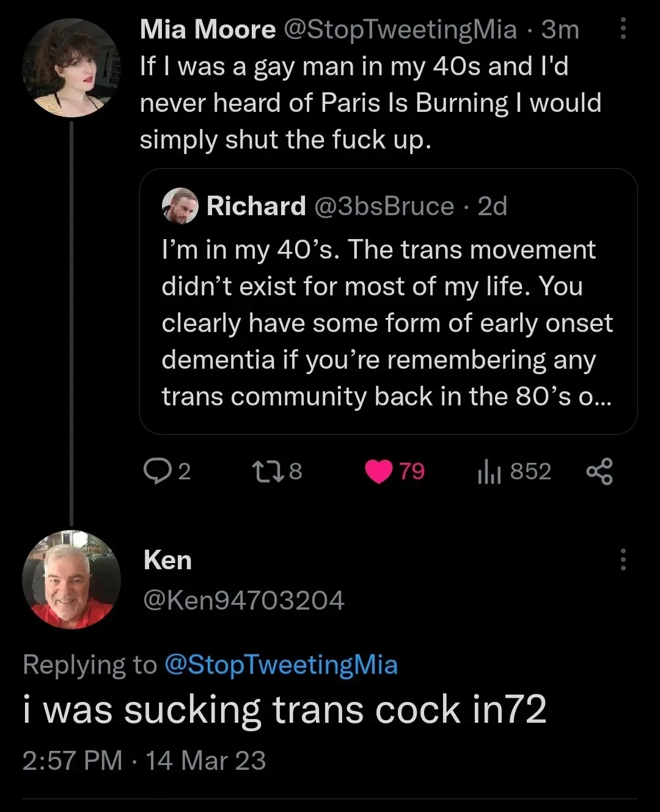Open Ken's profile picture
Image resolution: width=660 pixels, height=812 pixels.
[71, 580]
